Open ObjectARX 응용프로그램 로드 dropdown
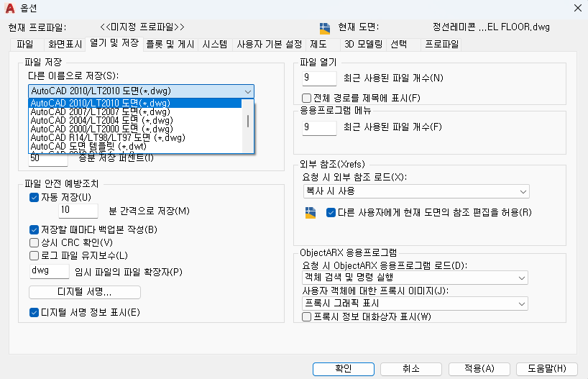588x379 pixels. point(415,278)
